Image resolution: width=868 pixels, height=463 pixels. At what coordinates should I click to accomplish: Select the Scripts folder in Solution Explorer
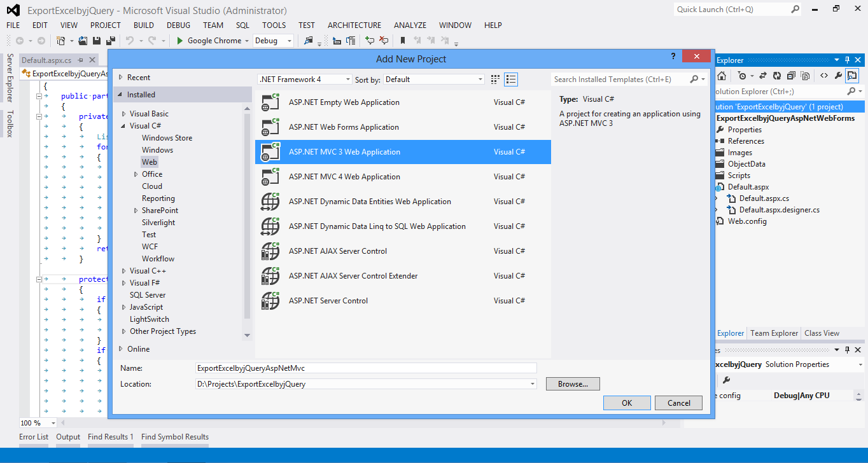[x=739, y=176]
